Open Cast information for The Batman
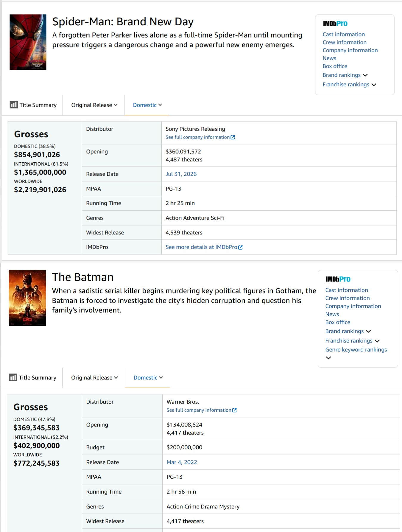 click(347, 290)
